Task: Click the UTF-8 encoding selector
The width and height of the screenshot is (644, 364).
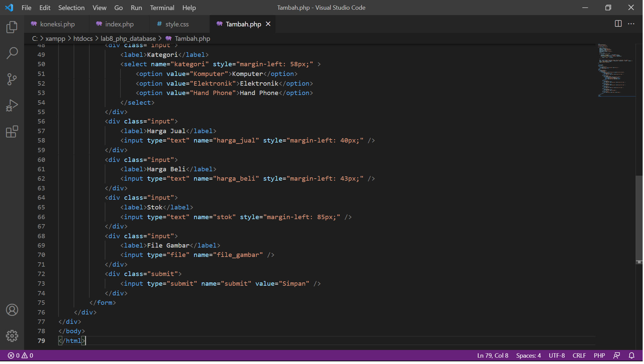Action: tap(557, 355)
